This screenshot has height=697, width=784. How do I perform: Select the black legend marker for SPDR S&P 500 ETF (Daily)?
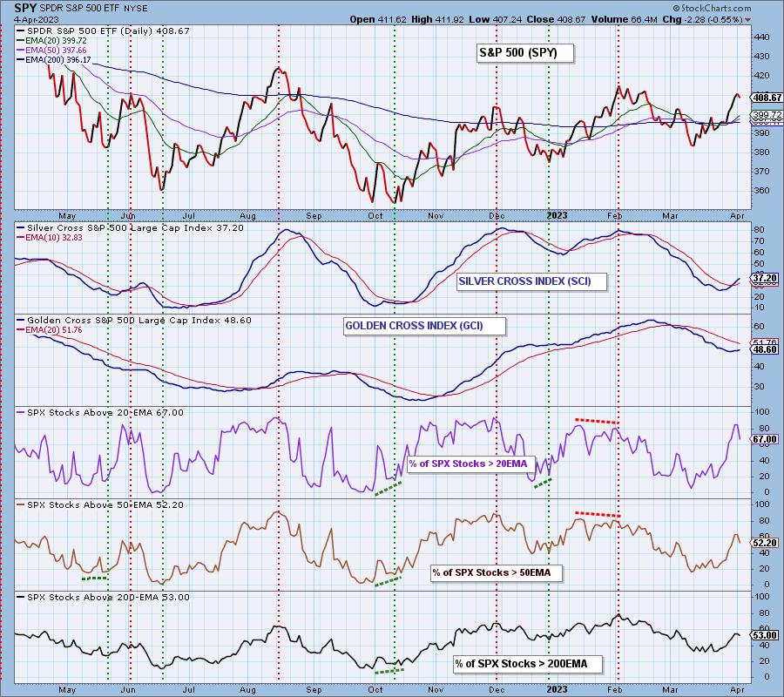tap(21, 31)
